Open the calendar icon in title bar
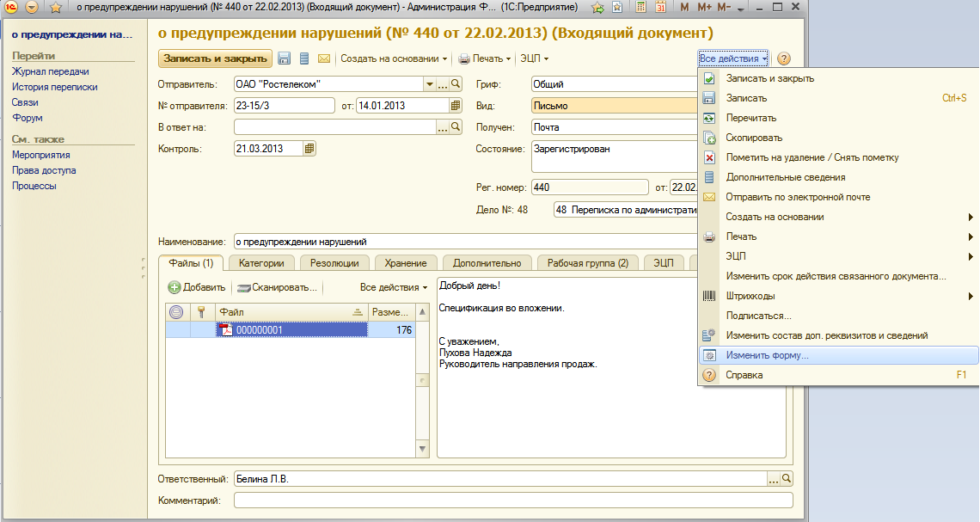980x522 pixels. (660, 8)
